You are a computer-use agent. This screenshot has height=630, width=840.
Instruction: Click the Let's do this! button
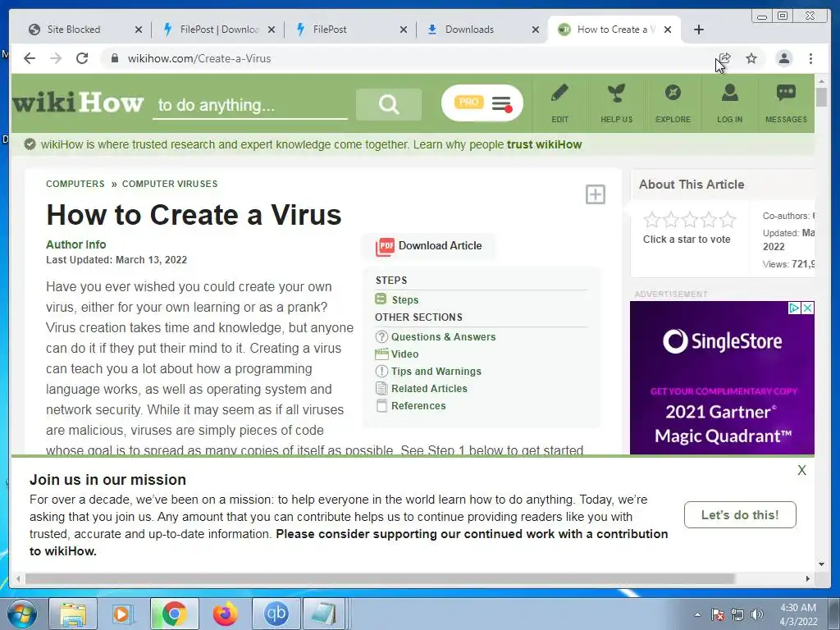tap(740, 515)
